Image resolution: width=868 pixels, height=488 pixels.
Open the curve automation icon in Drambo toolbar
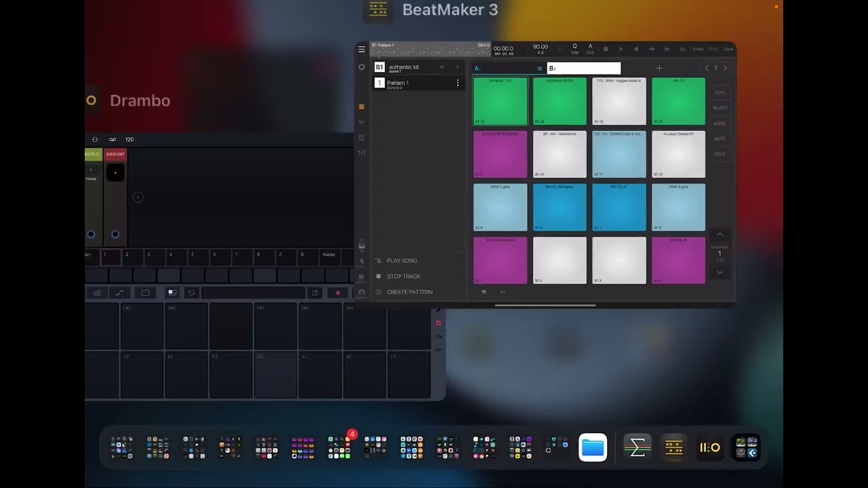120,293
